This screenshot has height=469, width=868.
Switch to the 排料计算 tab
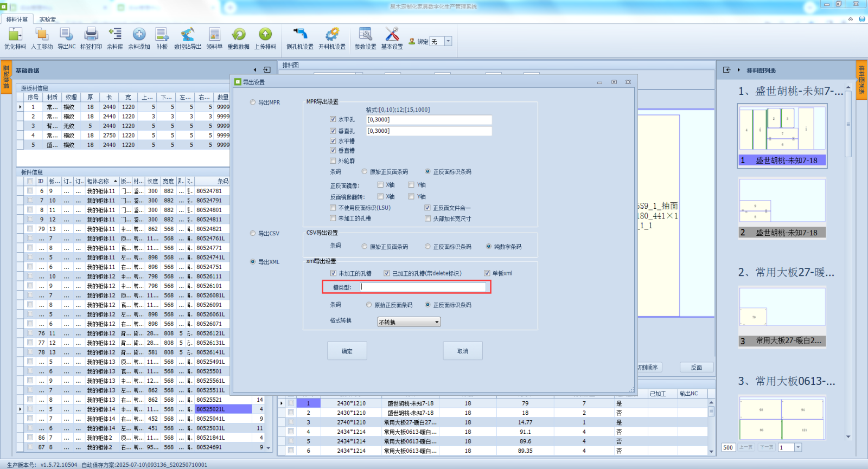click(17, 19)
